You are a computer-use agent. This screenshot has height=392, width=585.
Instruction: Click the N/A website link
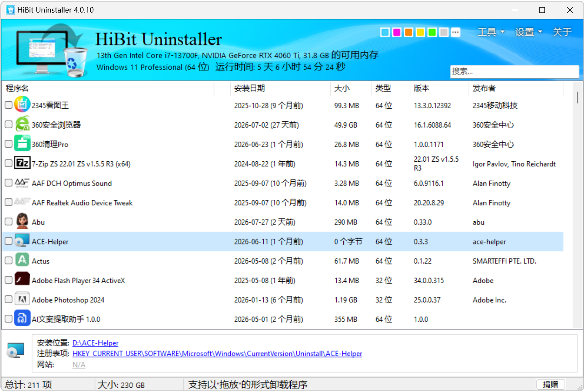point(79,365)
